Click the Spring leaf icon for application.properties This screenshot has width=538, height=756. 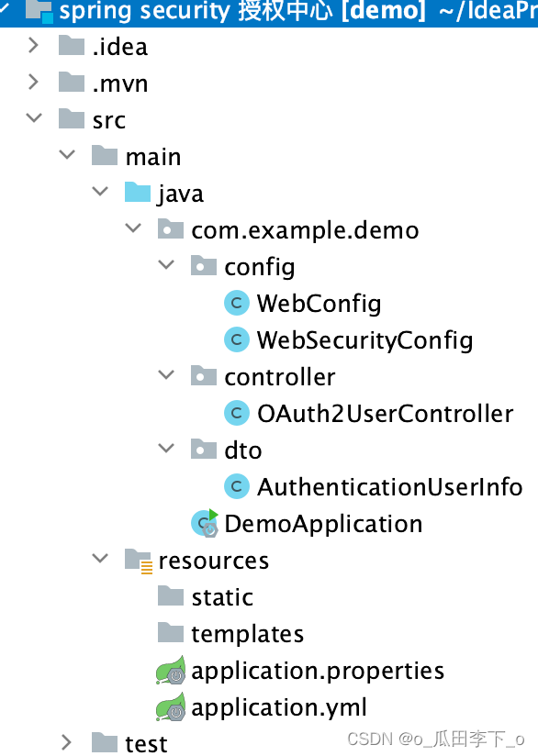(x=170, y=670)
